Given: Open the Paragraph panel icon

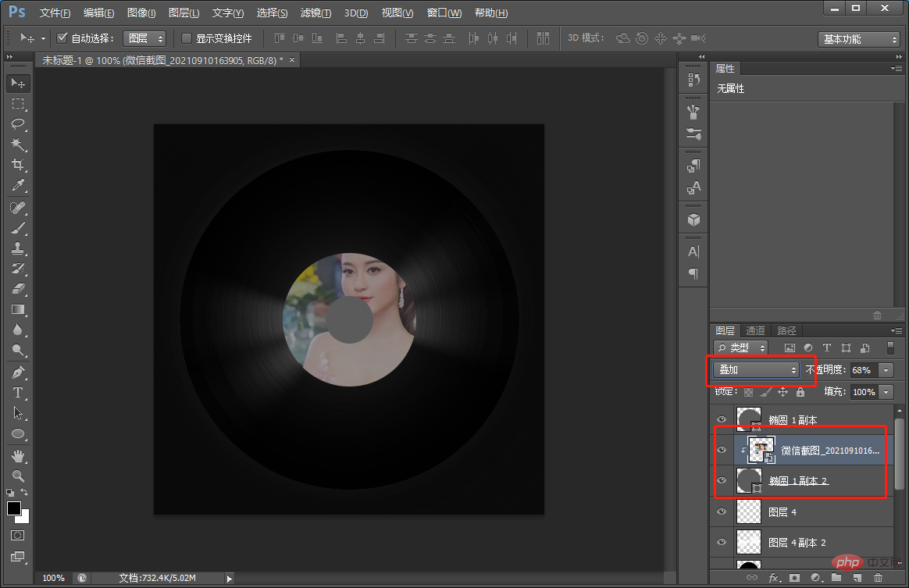Looking at the screenshot, I should [693, 273].
